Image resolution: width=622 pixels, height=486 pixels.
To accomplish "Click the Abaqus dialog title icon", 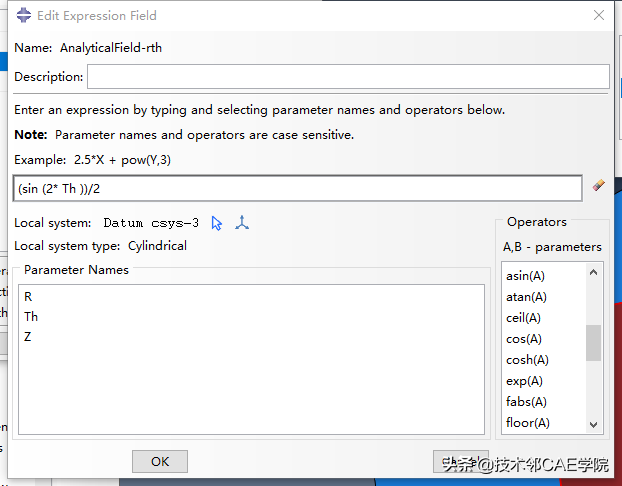I will [x=24, y=15].
